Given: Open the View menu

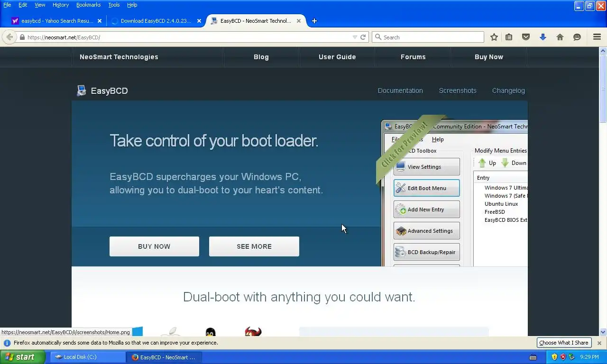Looking at the screenshot, I should pyautogui.click(x=40, y=5).
